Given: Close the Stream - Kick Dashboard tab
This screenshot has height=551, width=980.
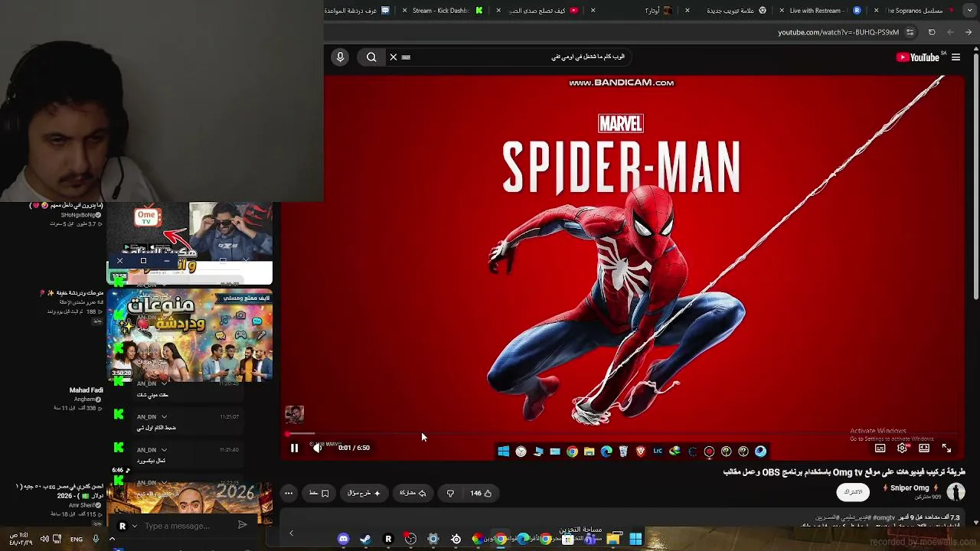Looking at the screenshot, I should point(405,11).
